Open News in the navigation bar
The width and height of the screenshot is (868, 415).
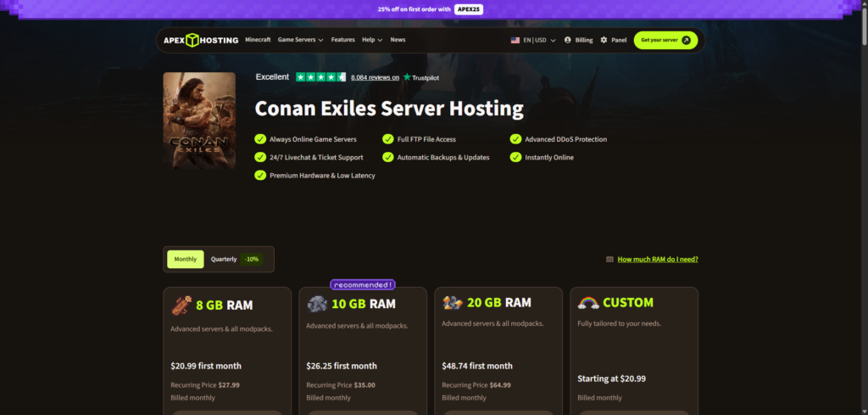398,40
